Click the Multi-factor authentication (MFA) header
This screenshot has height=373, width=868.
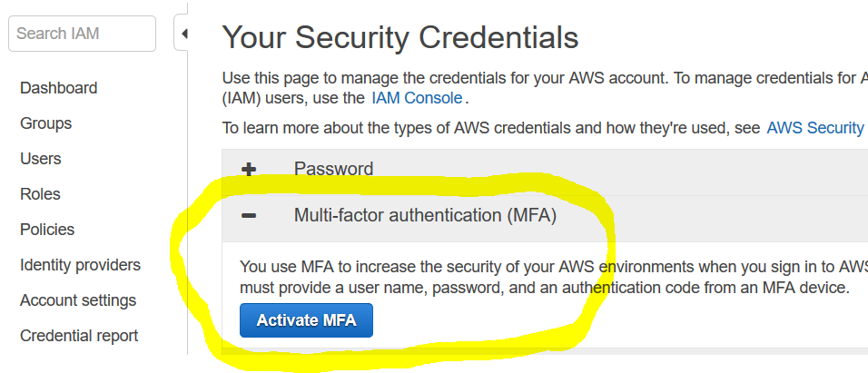click(425, 216)
